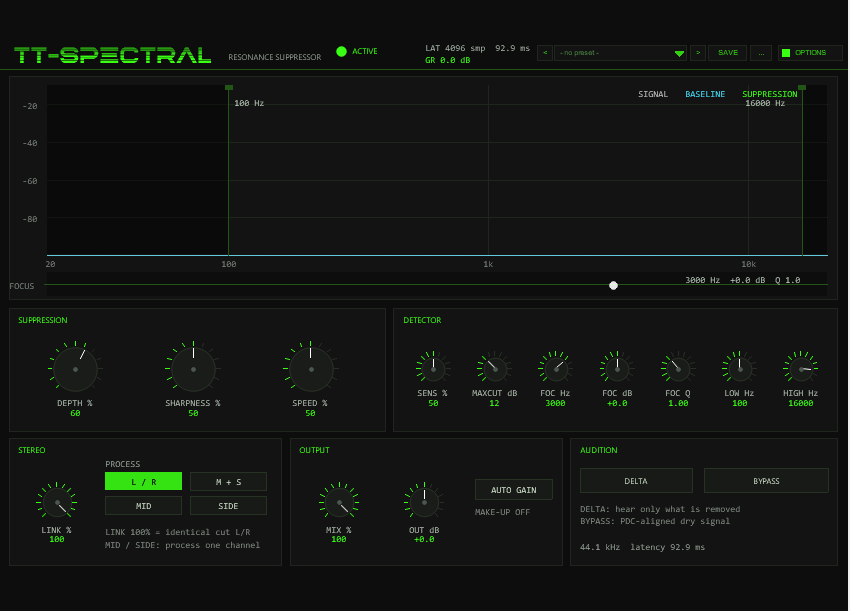
Task: Toggle the SIGNAL display legend
Action: (x=653, y=94)
